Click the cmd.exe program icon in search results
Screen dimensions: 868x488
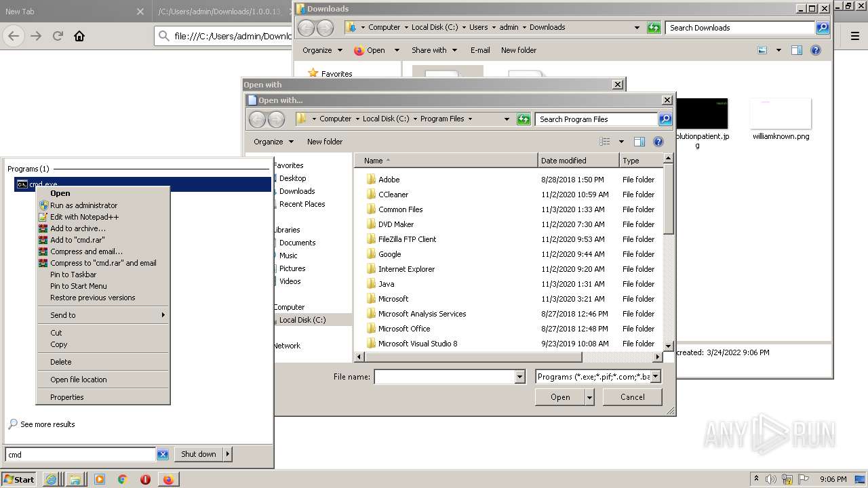pyautogui.click(x=22, y=184)
